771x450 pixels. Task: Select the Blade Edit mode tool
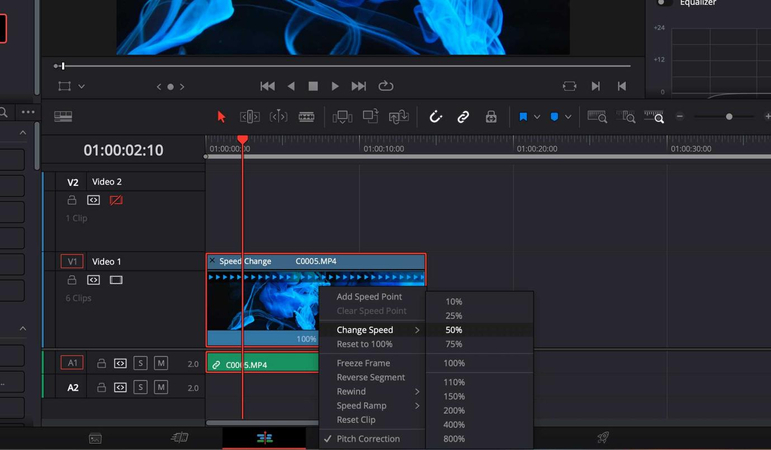click(306, 117)
